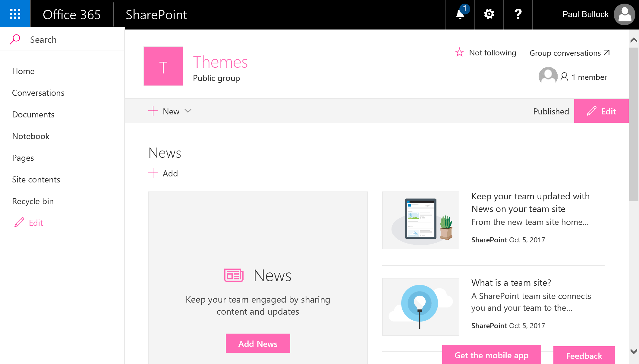639x364 pixels.
Task: Open the Office 365 app launcher waffle
Action: (15, 14)
